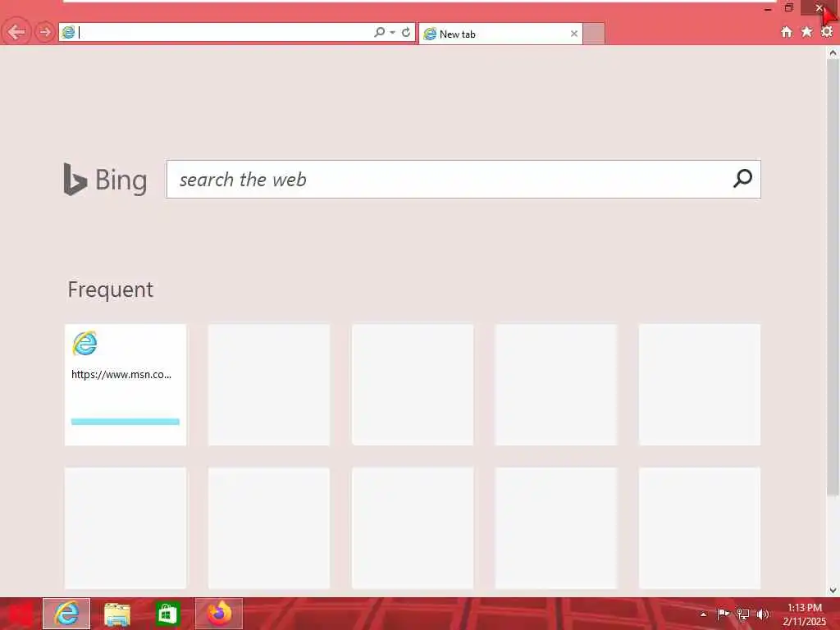Click the network status tray icon
Screen dimensions: 840x630
coord(743,614)
